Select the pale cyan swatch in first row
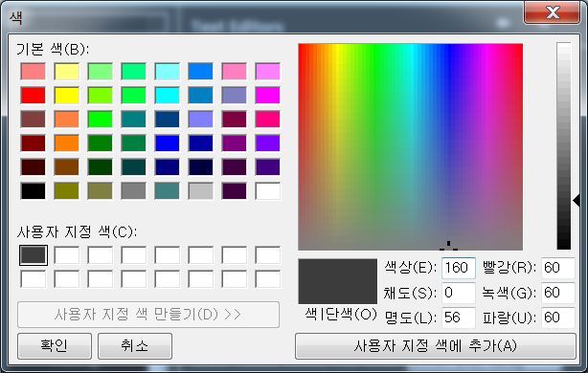 168,72
